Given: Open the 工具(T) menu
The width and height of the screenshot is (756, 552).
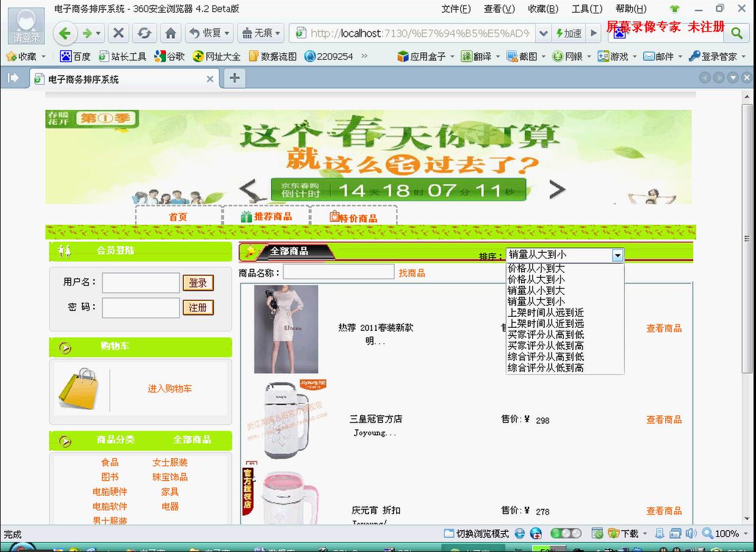Looking at the screenshot, I should tap(587, 9).
